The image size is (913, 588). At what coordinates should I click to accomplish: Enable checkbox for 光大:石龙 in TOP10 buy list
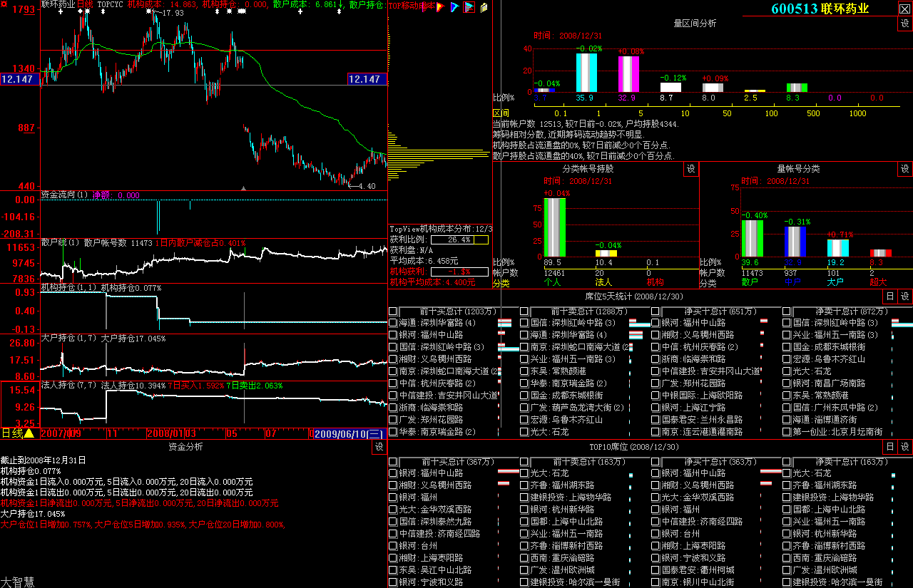pyautogui.click(x=524, y=473)
